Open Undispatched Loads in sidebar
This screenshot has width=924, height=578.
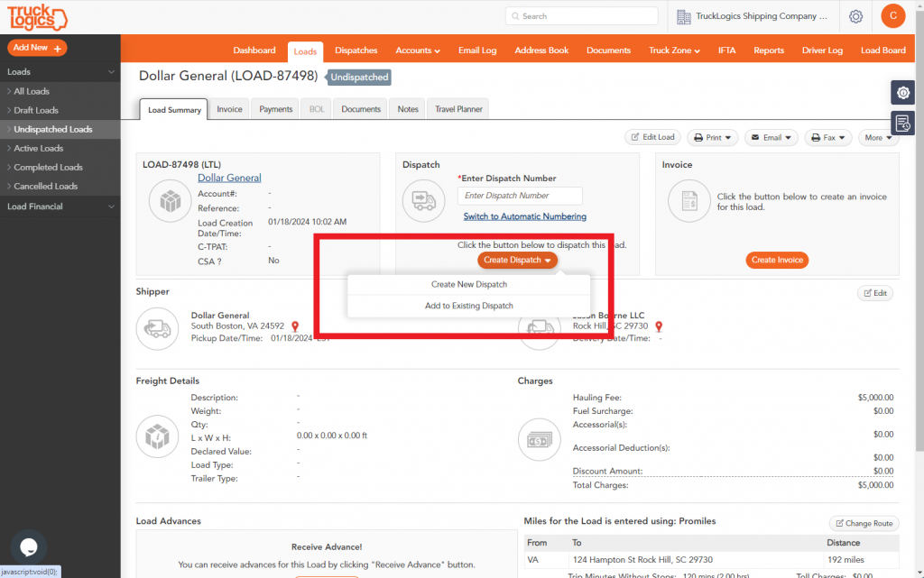click(x=60, y=130)
